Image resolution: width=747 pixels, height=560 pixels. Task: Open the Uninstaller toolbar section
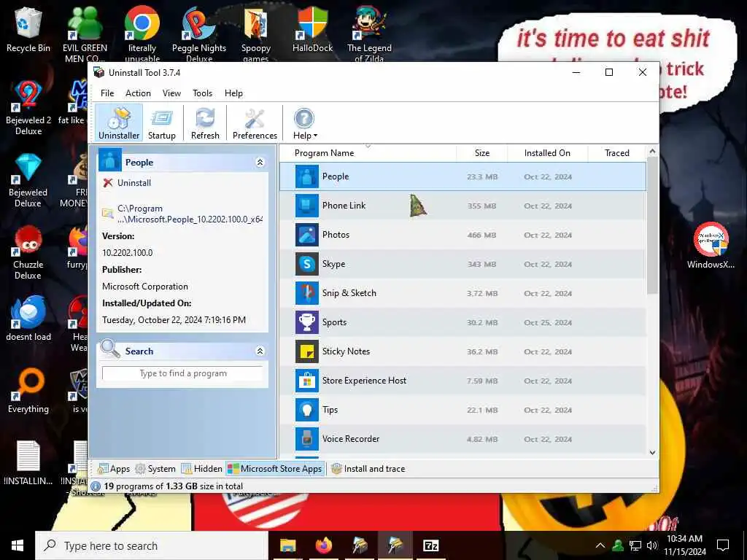[x=119, y=122]
